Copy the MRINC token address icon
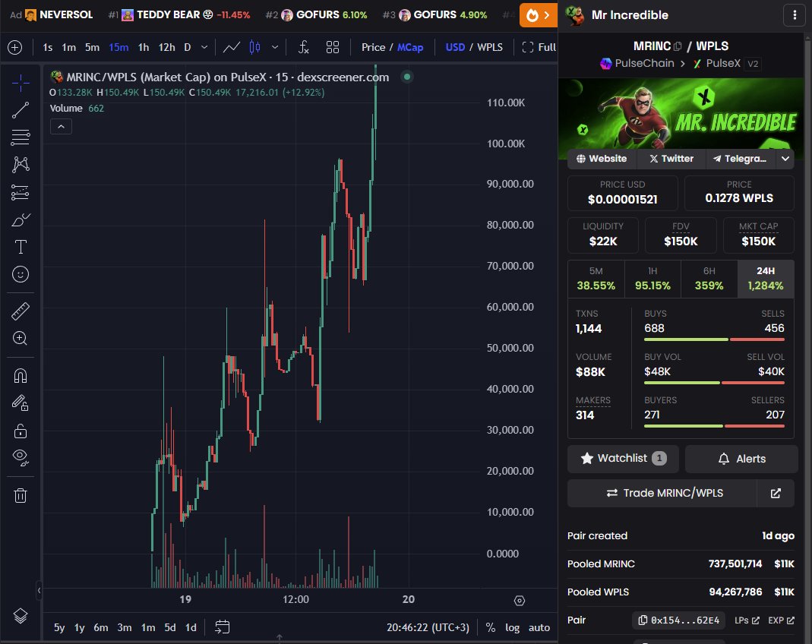 [678, 46]
